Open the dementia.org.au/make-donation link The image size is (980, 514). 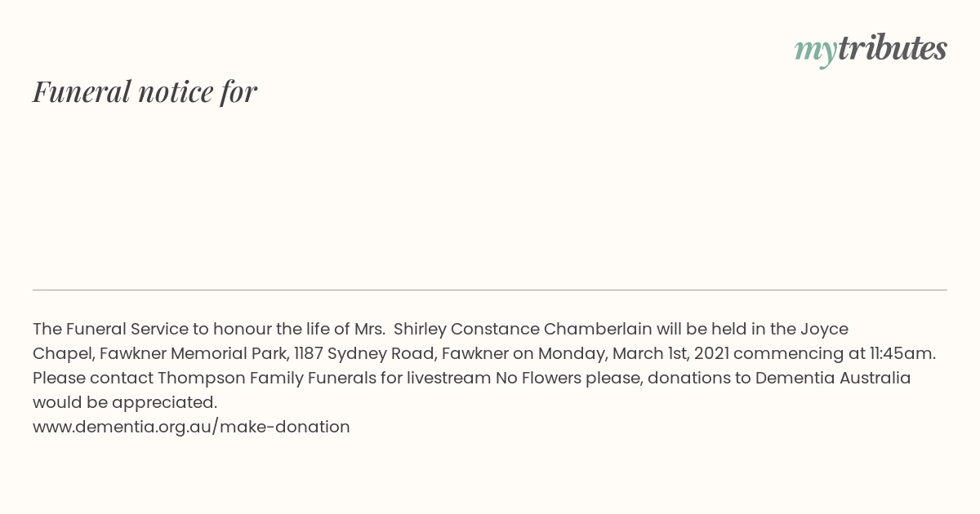pos(191,427)
